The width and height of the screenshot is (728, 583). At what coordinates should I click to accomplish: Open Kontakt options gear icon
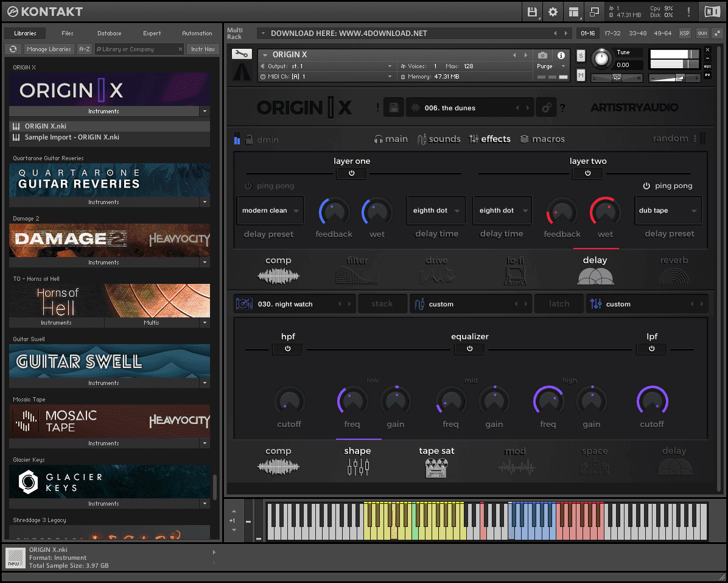pos(553,12)
